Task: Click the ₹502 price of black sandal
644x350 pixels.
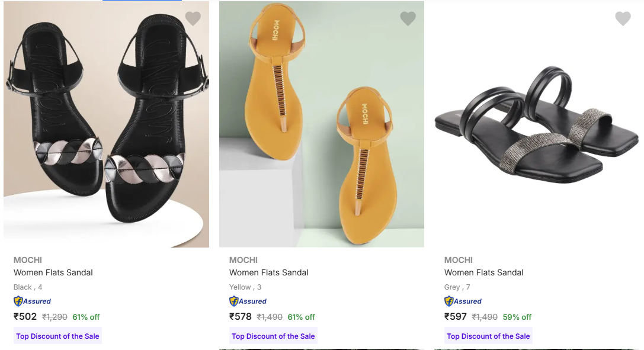Action: pyautogui.click(x=25, y=317)
